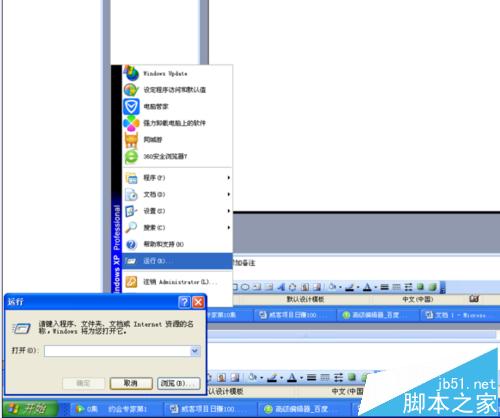Screen dimensions: 500x418
Task: Open 帮助和支持(H) from start menu
Action: coord(177,244)
